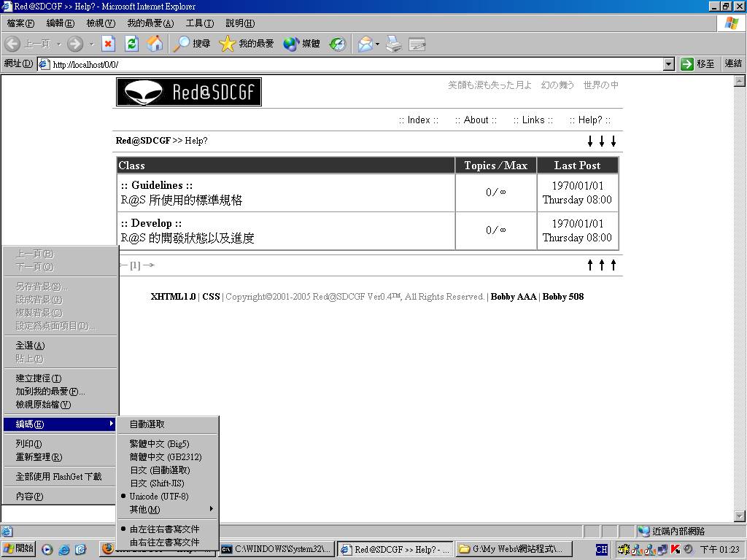
Task: Click the History clock toolbar icon
Action: [x=338, y=44]
